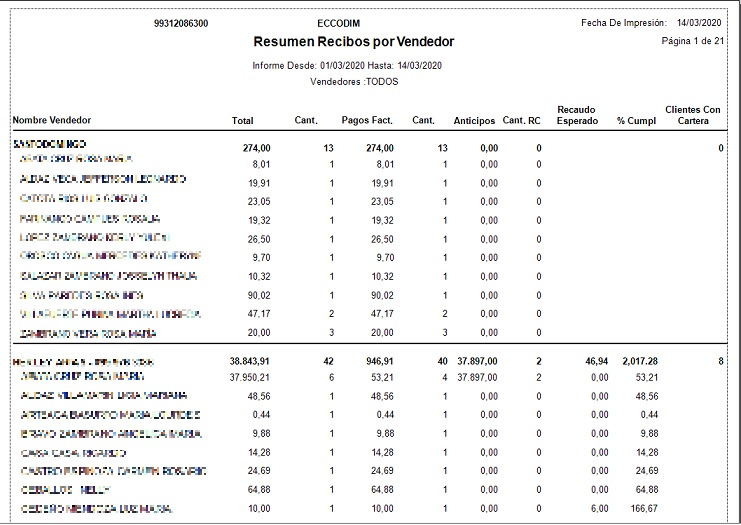Click the 'Clientes Con Cartera' column header
741x525 pixels.
tap(692, 115)
